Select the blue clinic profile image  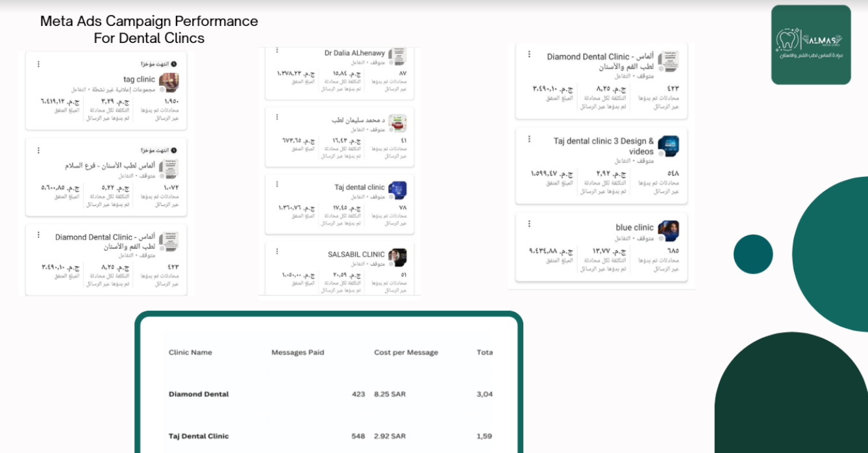[668, 231]
